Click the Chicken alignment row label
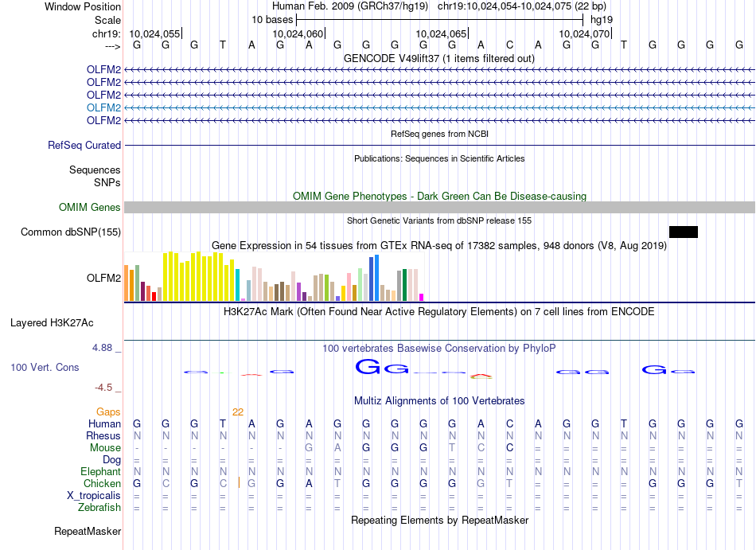 tap(102, 483)
